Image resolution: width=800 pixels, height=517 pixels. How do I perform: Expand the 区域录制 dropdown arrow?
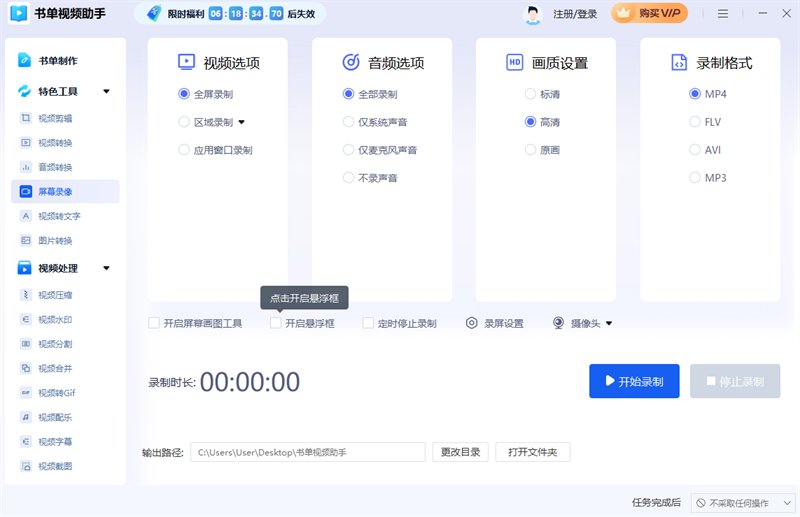[241, 123]
